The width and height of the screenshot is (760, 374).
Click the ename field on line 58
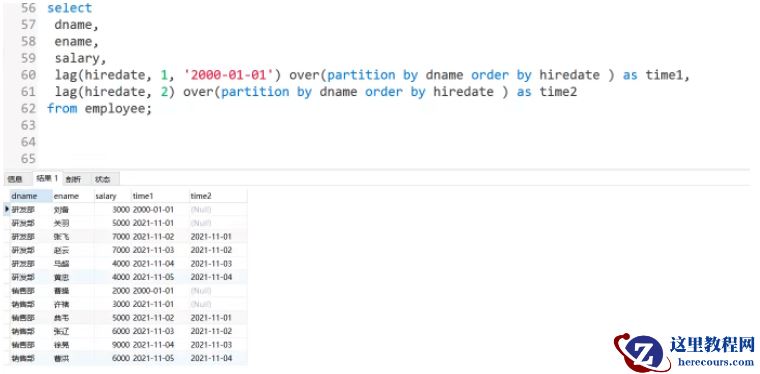click(x=73, y=42)
